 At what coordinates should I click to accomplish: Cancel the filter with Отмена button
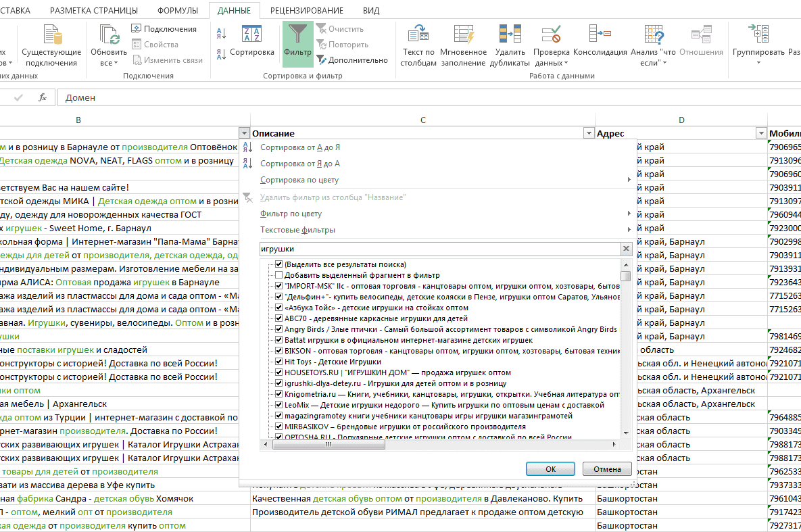point(607,468)
